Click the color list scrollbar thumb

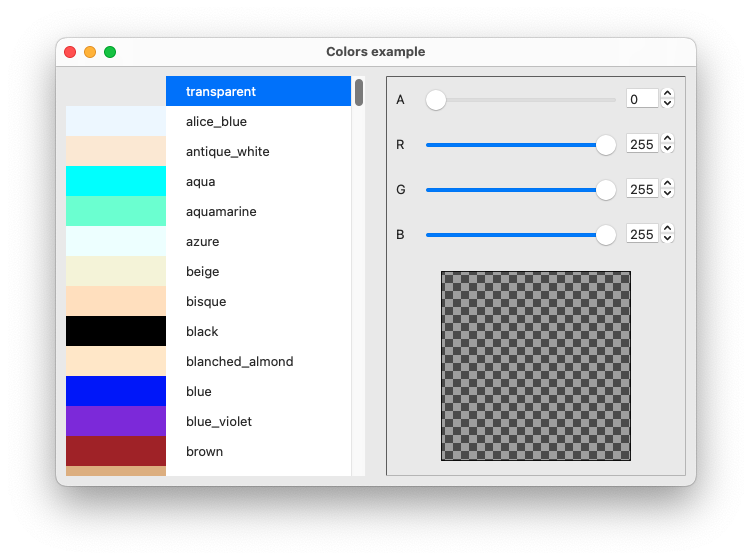point(359,93)
